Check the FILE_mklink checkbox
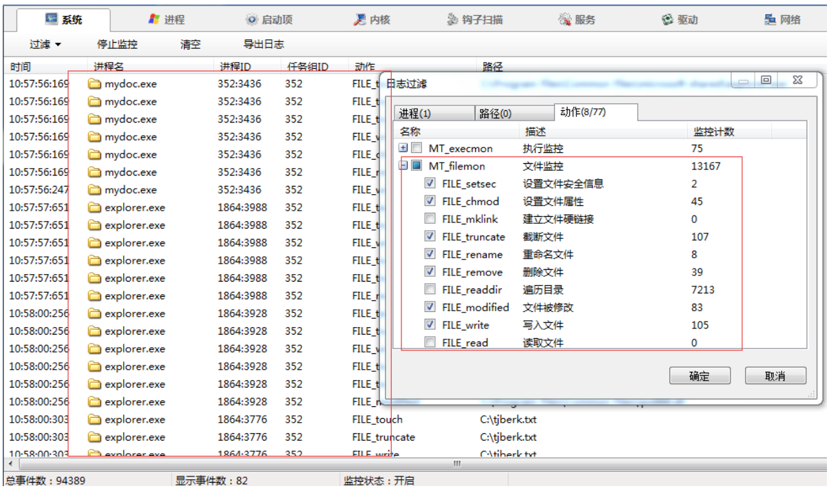This screenshot has height=504, width=829. tap(430, 219)
